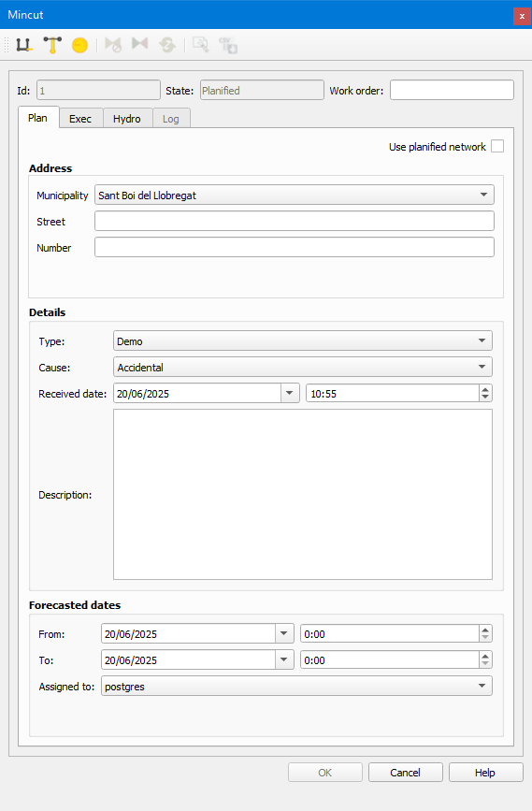Screen dimensions: 532x811
Task: Click the valve with prohibited sign icon
Action: pos(113,45)
